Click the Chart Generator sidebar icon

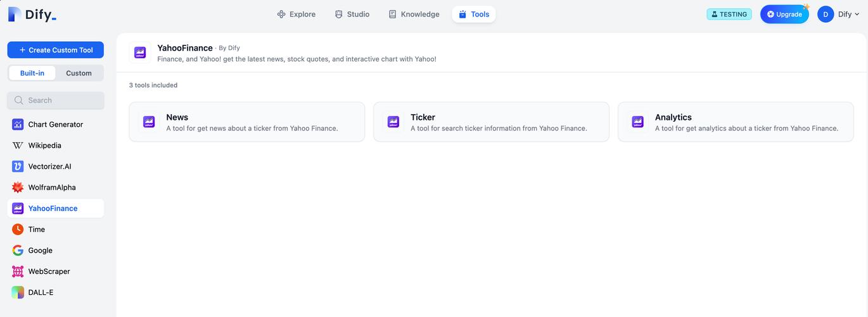coord(18,124)
